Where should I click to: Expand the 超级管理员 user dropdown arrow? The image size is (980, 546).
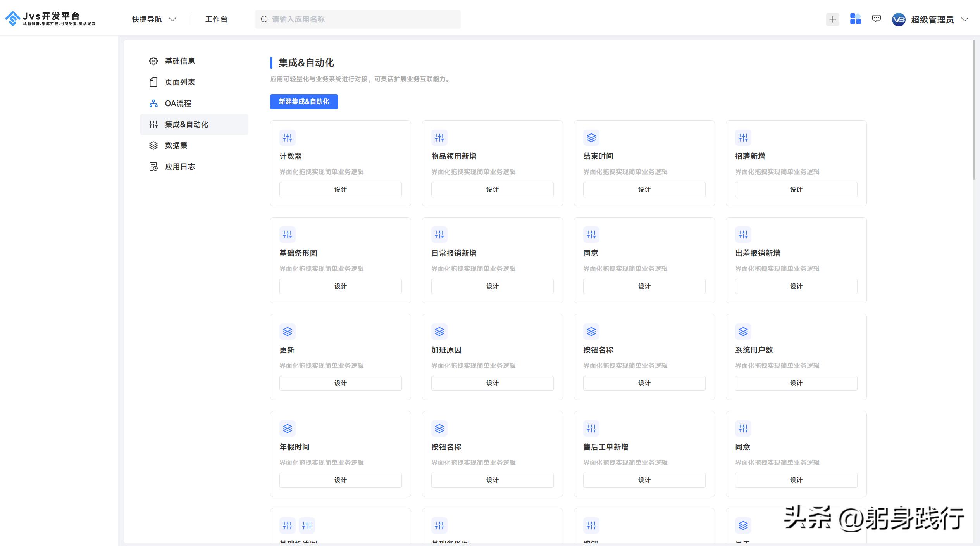click(965, 19)
